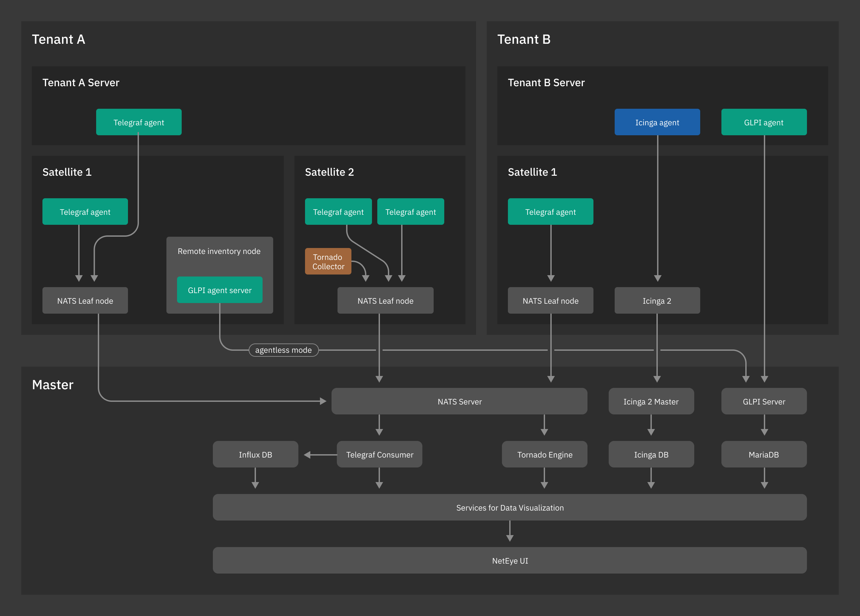Click Satellite 1 title under Tenant A
Screen dimensions: 860x616
pos(67,172)
